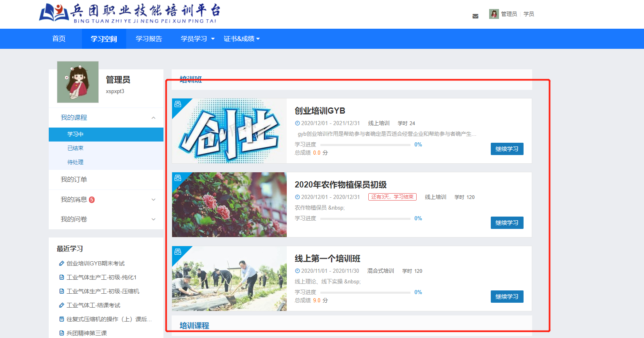This screenshot has width=644, height=338.
Task: Click the envelope mail icon in header
Action: [x=475, y=16]
